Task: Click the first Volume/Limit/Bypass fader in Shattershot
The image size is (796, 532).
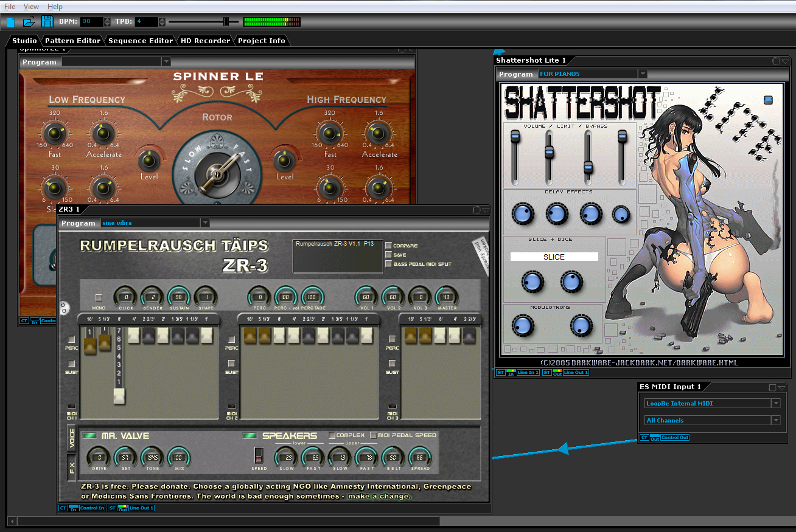Action: pyautogui.click(x=515, y=137)
